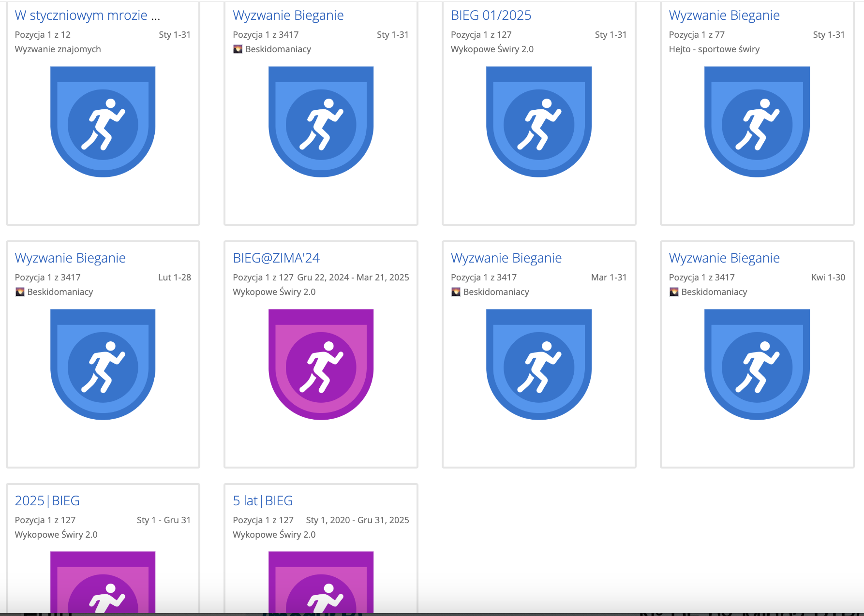
Task: Open the running badge for the Mar 1-31 challenge
Action: point(538,365)
